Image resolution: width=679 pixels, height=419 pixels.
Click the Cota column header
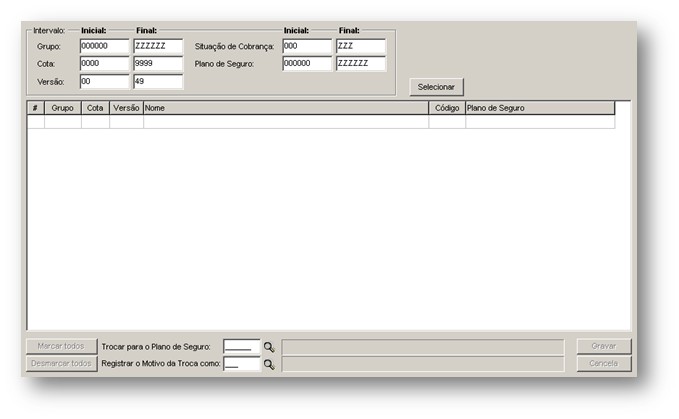[x=95, y=108]
